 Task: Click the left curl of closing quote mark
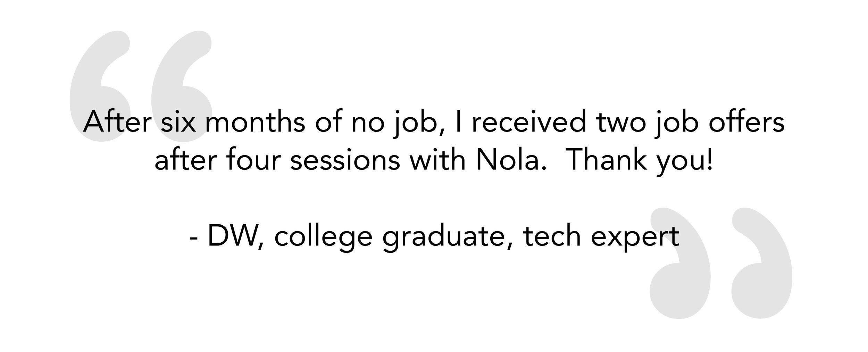(680, 263)
